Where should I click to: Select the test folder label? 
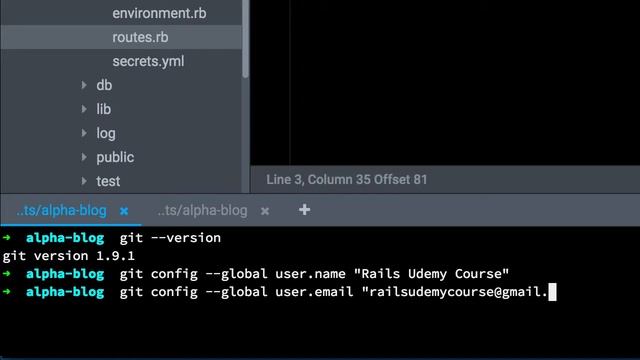click(x=108, y=181)
